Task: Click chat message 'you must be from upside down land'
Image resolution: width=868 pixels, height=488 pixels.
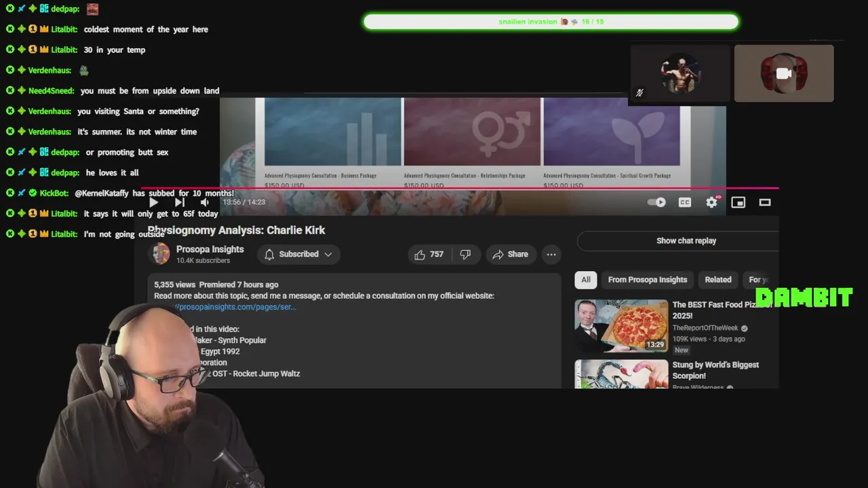Action: click(150, 91)
